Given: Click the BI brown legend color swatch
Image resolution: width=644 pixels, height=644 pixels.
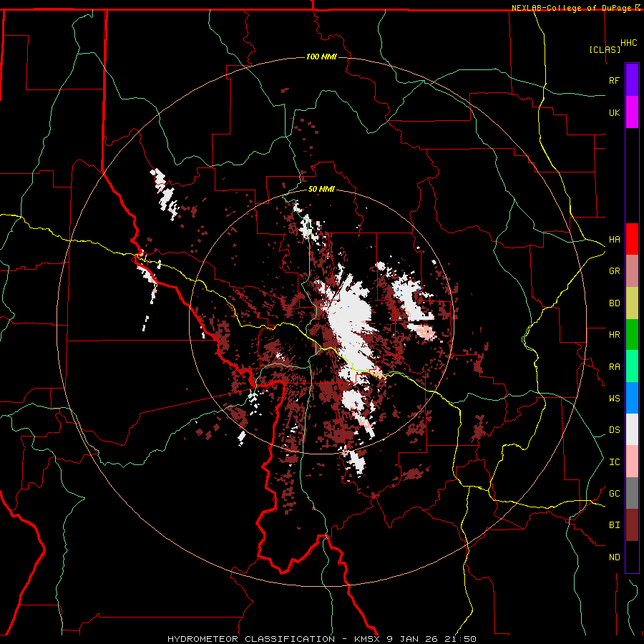Looking at the screenshot, I should [632, 525].
